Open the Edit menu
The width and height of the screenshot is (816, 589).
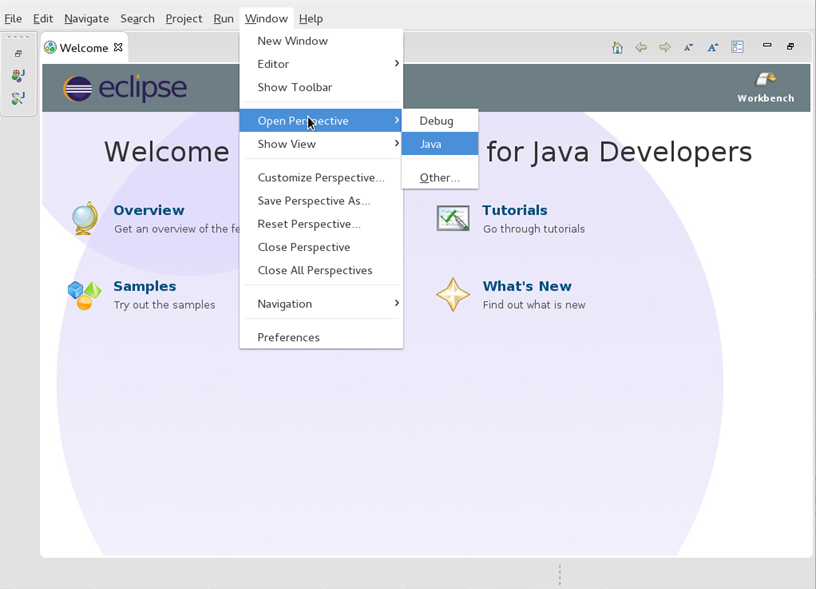click(x=43, y=19)
